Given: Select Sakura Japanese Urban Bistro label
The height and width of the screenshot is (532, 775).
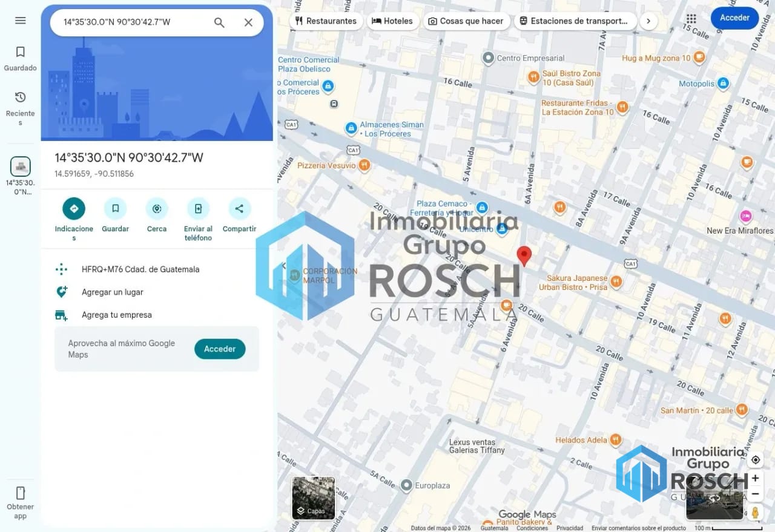Looking at the screenshot, I should (x=573, y=283).
